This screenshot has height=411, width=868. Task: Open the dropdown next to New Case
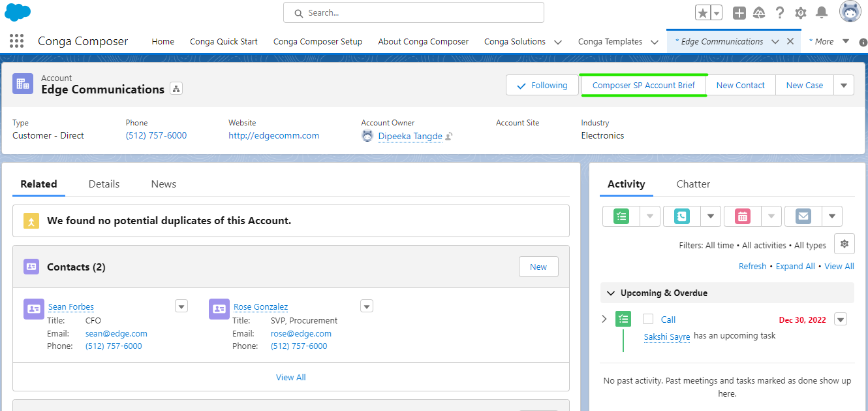[844, 85]
